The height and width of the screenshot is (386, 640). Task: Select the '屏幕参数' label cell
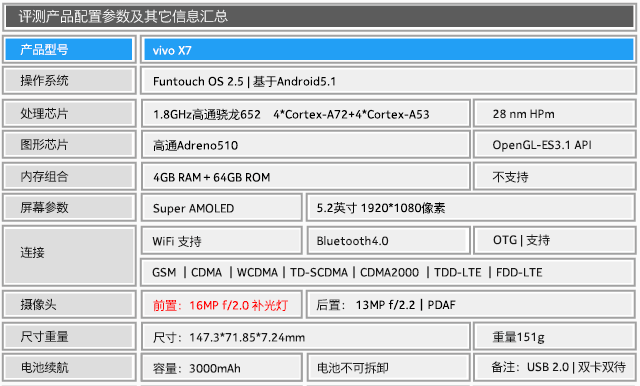[x=69, y=208]
